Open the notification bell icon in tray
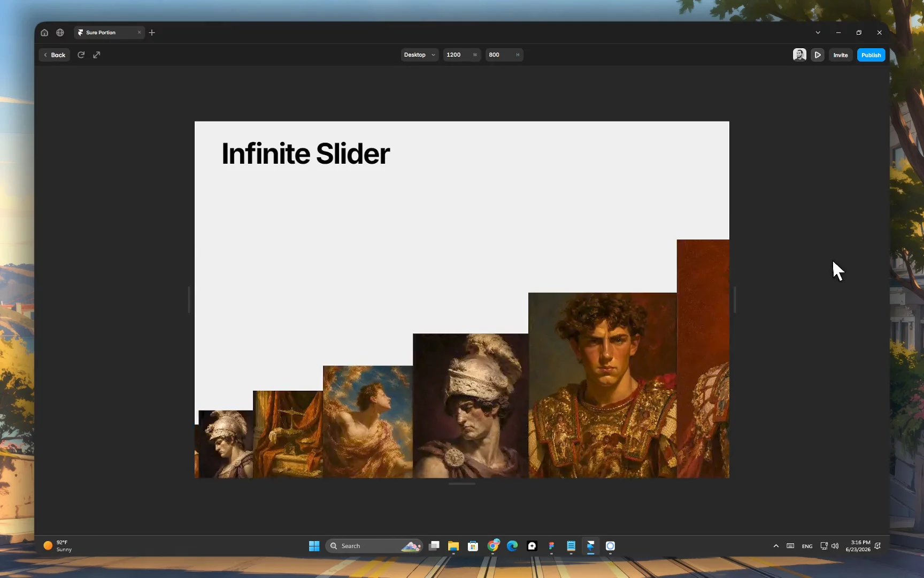This screenshot has height=578, width=924. [x=877, y=546]
